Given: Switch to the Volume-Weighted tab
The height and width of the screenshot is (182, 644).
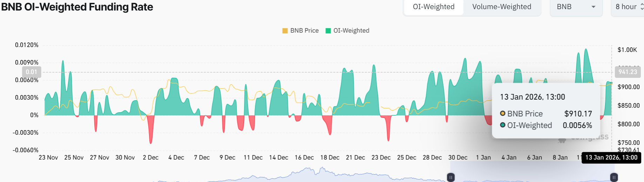Looking at the screenshot, I should coord(501,7).
